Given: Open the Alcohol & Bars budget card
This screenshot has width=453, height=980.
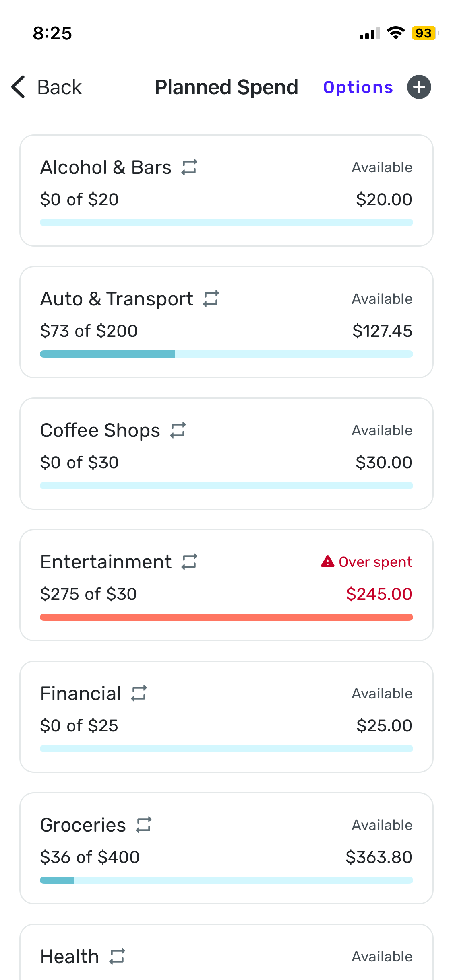Looking at the screenshot, I should point(226,190).
